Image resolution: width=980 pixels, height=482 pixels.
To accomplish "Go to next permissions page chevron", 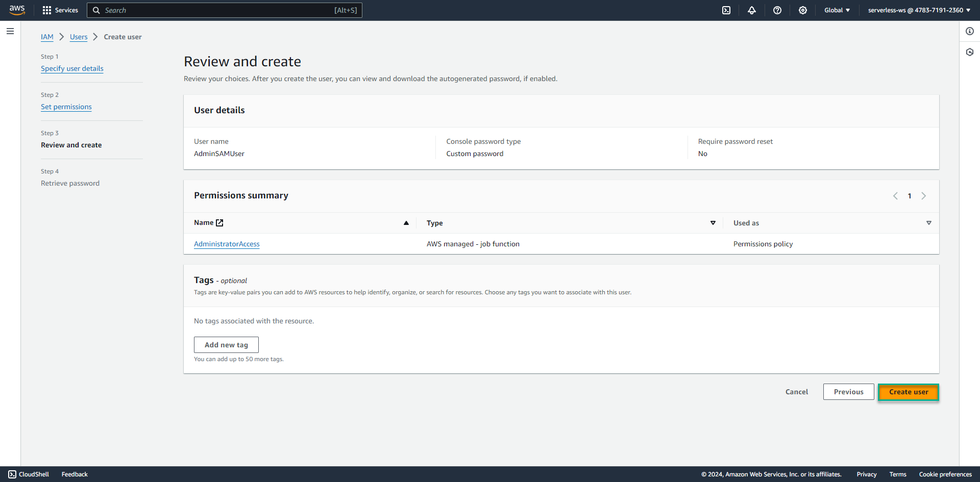I will [x=923, y=196].
